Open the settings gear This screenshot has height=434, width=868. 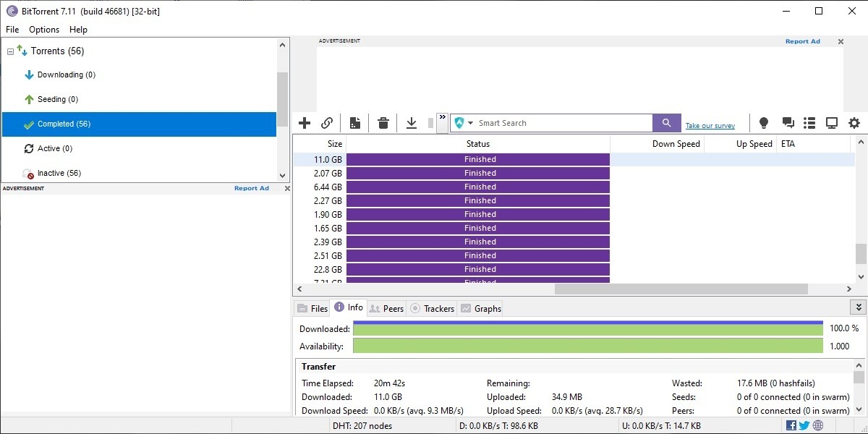coord(854,123)
